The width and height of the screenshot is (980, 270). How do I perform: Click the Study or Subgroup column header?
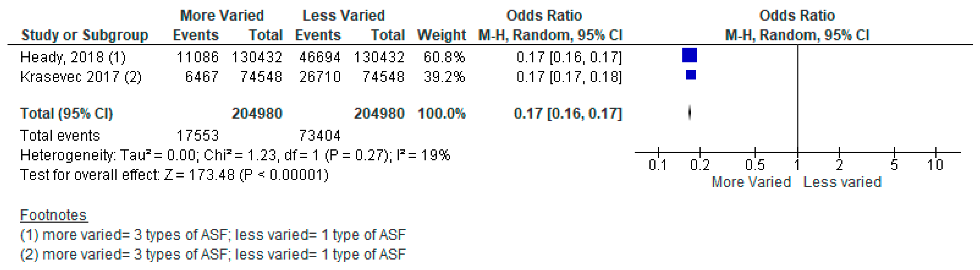coord(85,35)
